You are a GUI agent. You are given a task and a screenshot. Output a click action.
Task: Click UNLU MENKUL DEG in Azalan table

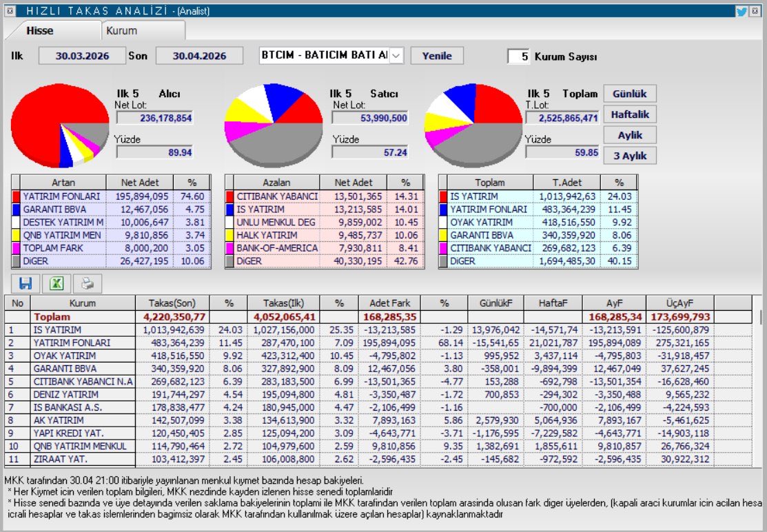pyautogui.click(x=276, y=223)
